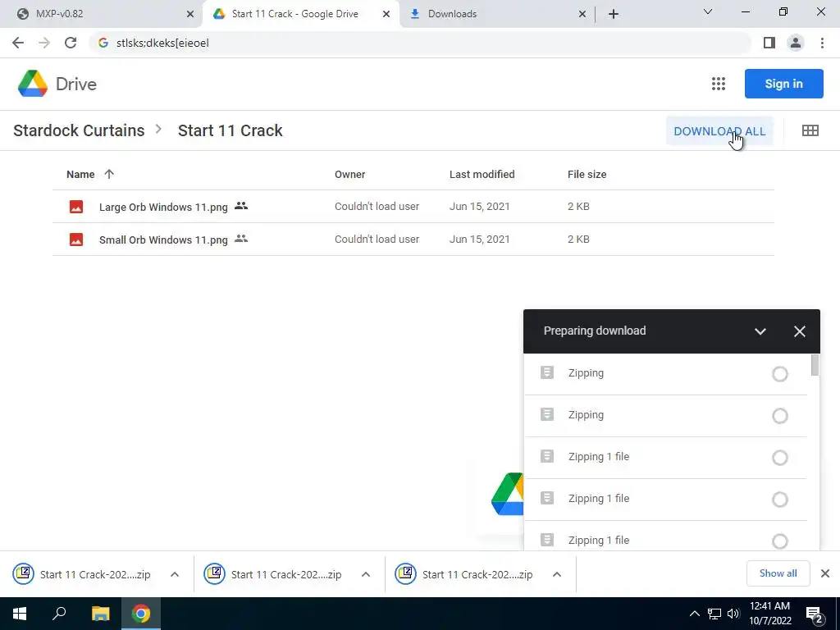
Task: Click the Name column header
Action: pyautogui.click(x=80, y=174)
